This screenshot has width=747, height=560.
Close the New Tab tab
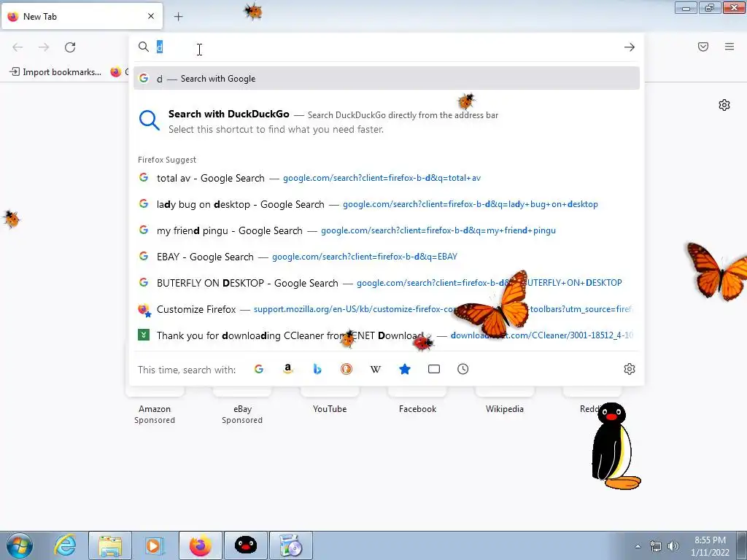coord(151,16)
